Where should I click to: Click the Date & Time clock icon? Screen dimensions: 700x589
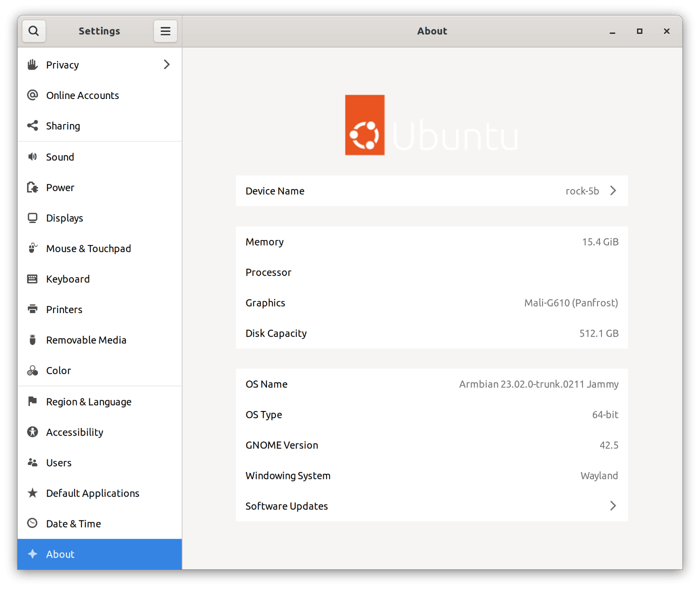pyautogui.click(x=32, y=523)
